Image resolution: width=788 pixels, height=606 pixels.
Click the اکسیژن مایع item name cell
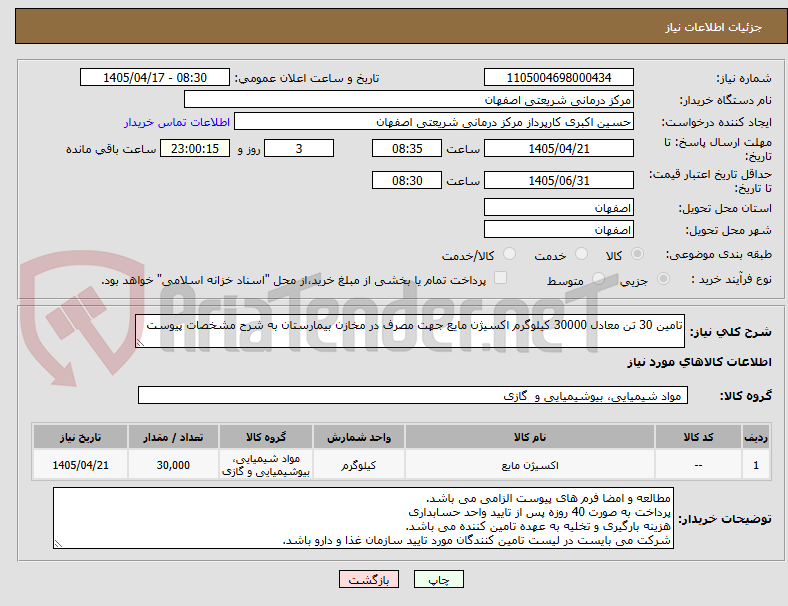pyautogui.click(x=530, y=465)
